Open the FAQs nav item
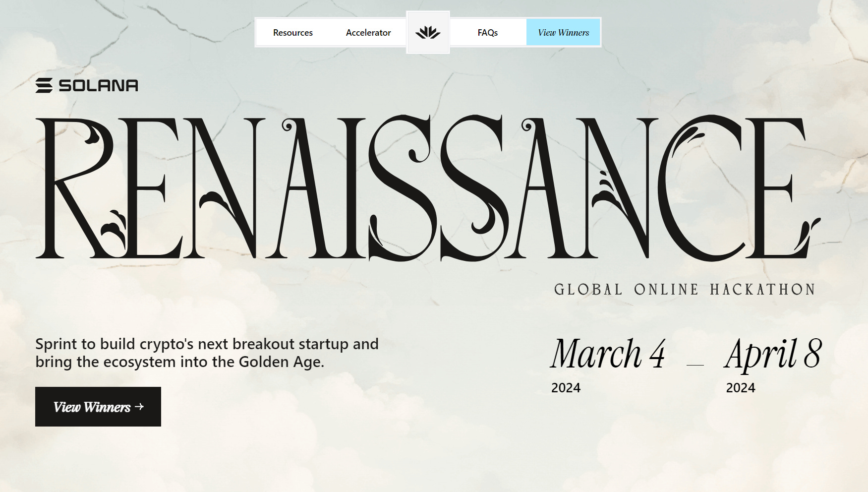Image resolution: width=868 pixels, height=492 pixels. 487,33
